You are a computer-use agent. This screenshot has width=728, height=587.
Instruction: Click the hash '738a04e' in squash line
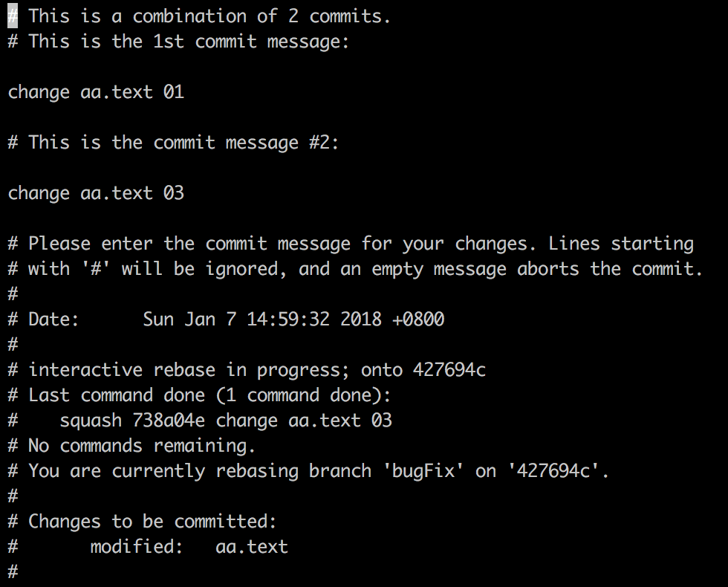[x=169, y=421]
